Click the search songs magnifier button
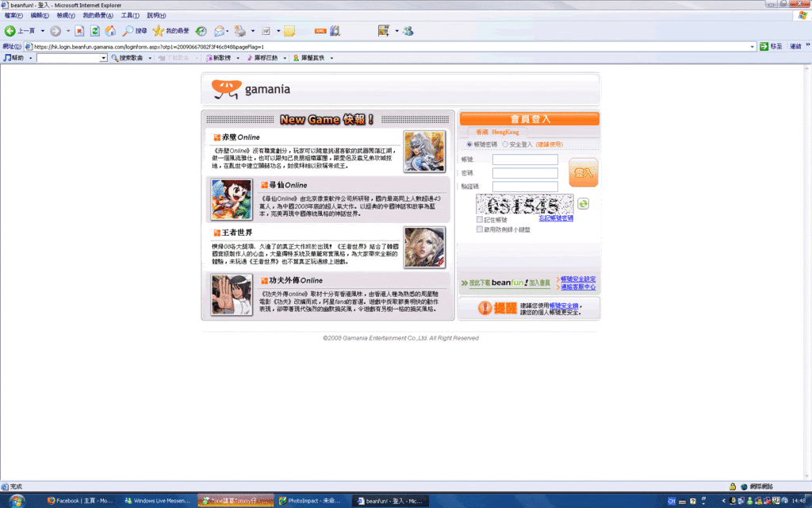The height and width of the screenshot is (508, 812). 127,58
